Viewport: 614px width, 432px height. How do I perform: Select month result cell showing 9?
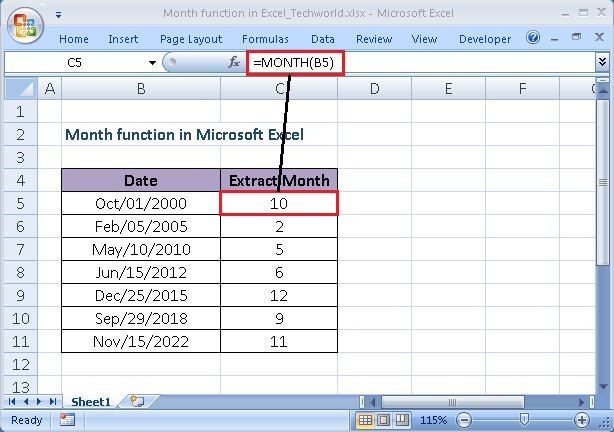coord(279,318)
